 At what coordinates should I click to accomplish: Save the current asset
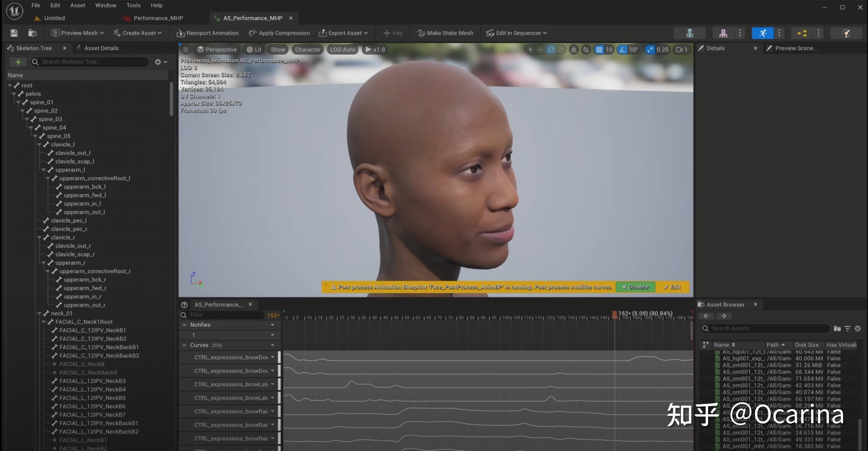pos(14,33)
